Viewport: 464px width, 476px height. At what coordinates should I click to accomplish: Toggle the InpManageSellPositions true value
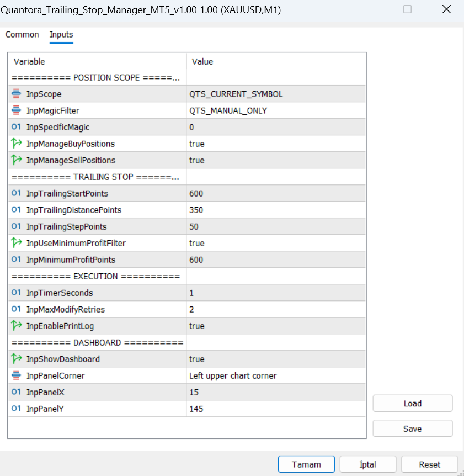[276, 160]
